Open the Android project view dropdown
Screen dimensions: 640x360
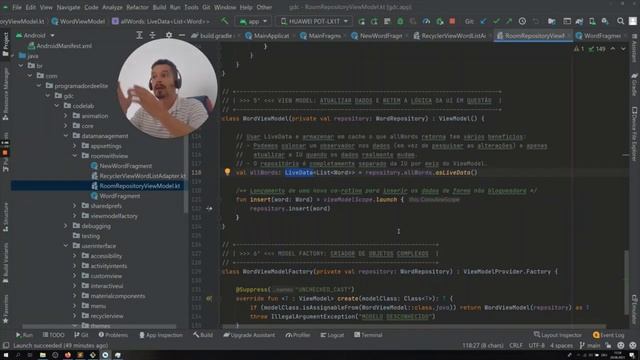point(35,36)
